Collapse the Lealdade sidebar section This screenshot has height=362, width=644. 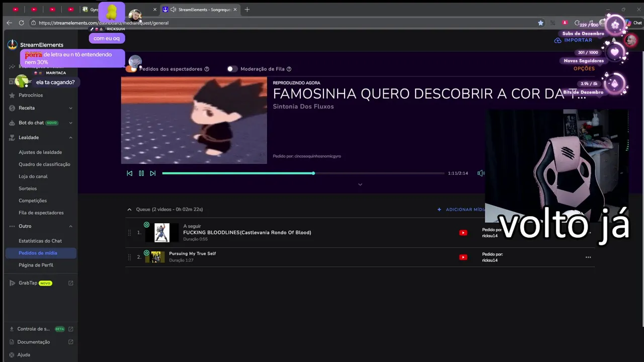pyautogui.click(x=70, y=137)
